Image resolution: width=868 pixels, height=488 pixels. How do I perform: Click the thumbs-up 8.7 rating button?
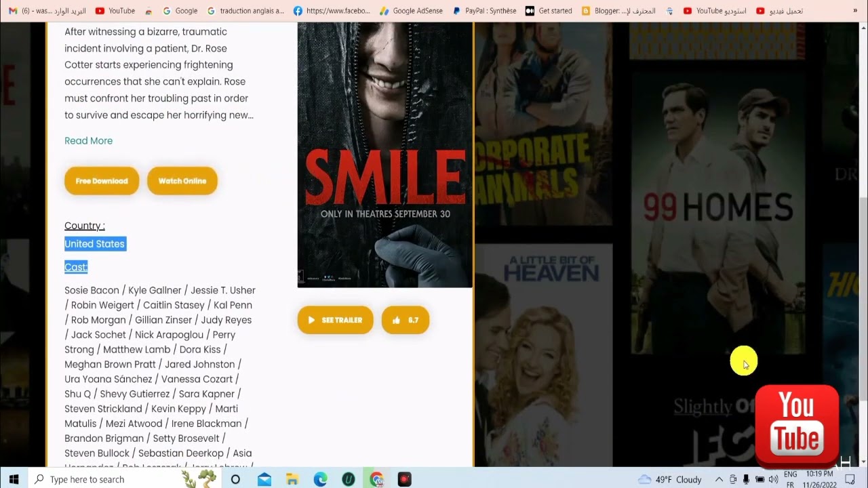pyautogui.click(x=406, y=320)
